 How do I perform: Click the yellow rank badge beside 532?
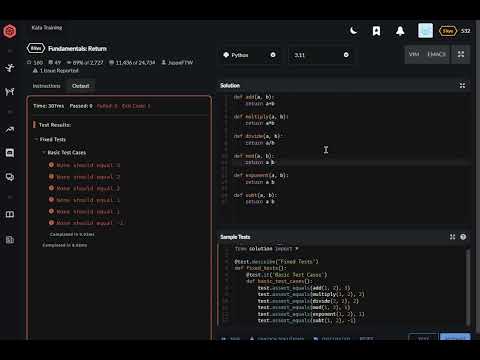[x=448, y=31]
